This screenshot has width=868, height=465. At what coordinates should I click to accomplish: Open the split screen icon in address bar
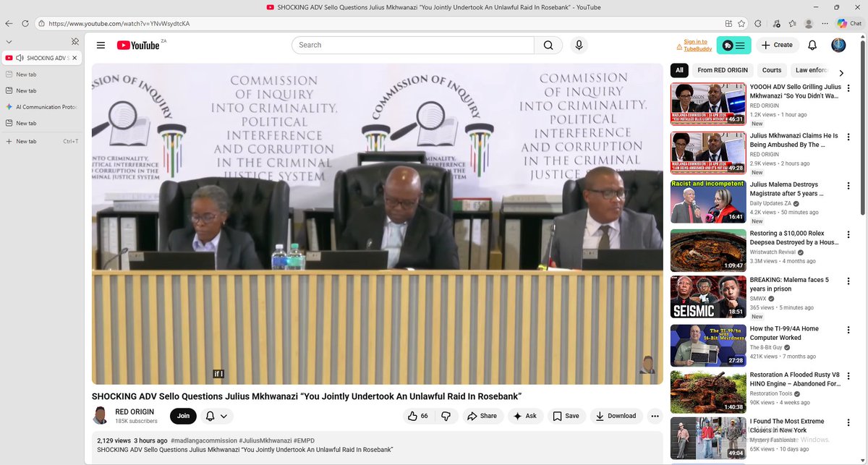[x=727, y=23]
